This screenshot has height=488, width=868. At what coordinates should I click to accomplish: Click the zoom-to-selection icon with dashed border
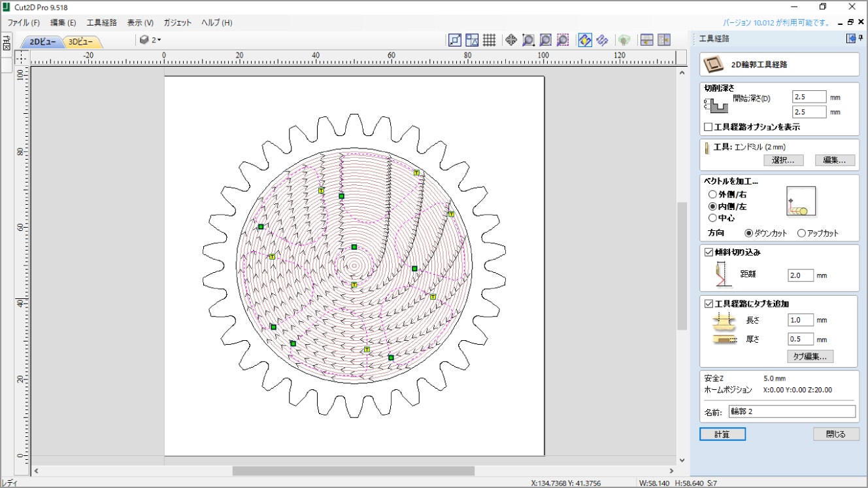pos(563,40)
